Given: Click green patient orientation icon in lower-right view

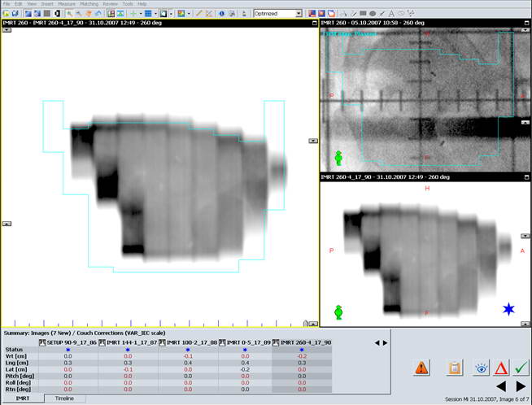Looking at the screenshot, I should [338, 312].
